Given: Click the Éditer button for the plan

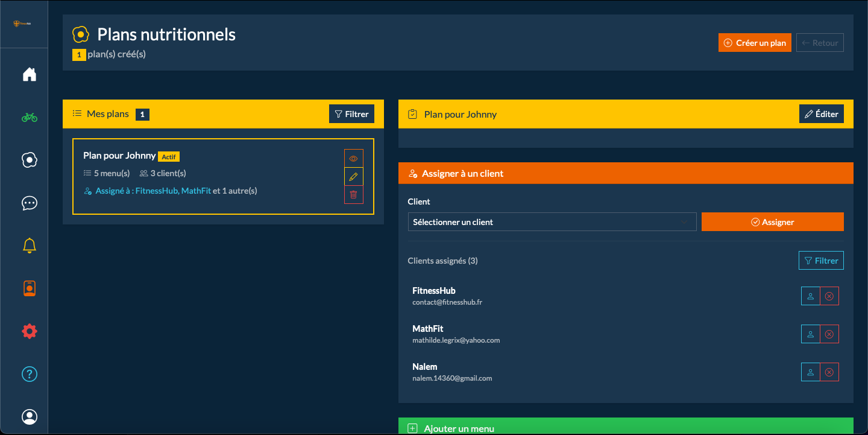Looking at the screenshot, I should pos(821,114).
